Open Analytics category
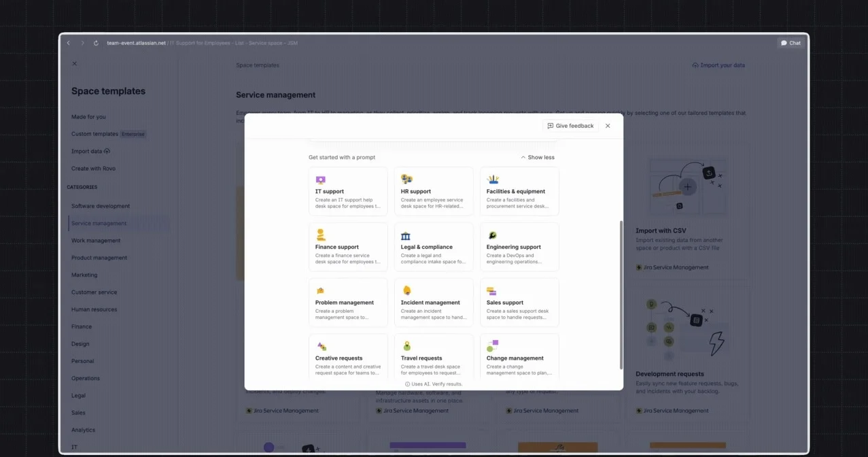The width and height of the screenshot is (868, 457). point(84,430)
